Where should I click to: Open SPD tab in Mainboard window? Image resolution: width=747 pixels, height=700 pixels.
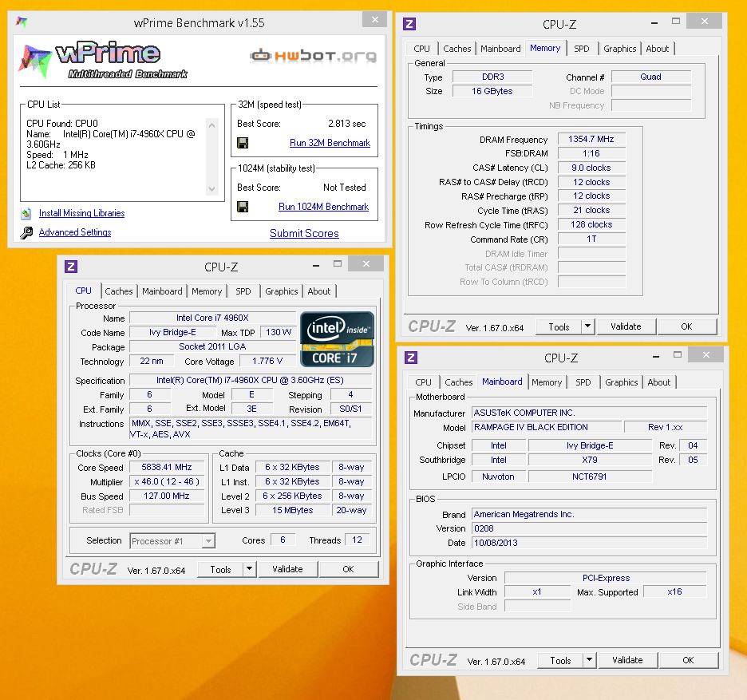[583, 382]
